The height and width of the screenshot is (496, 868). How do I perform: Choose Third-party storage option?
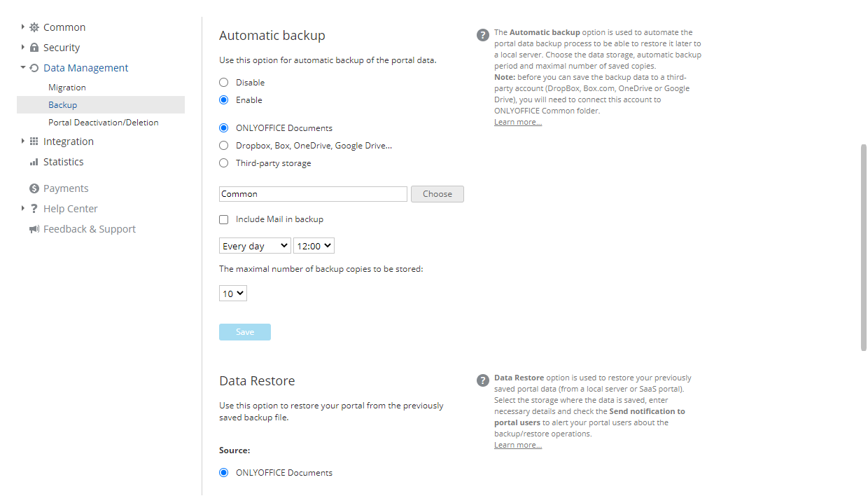click(x=223, y=163)
